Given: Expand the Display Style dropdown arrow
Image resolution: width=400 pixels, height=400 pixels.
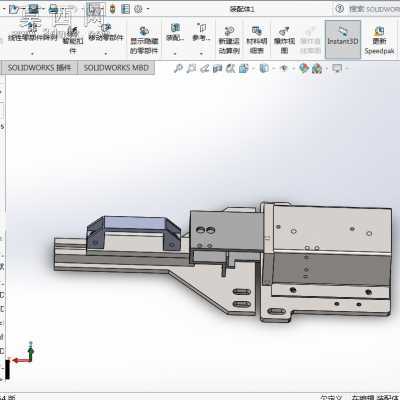Looking at the screenshot, I should pos(273,69).
